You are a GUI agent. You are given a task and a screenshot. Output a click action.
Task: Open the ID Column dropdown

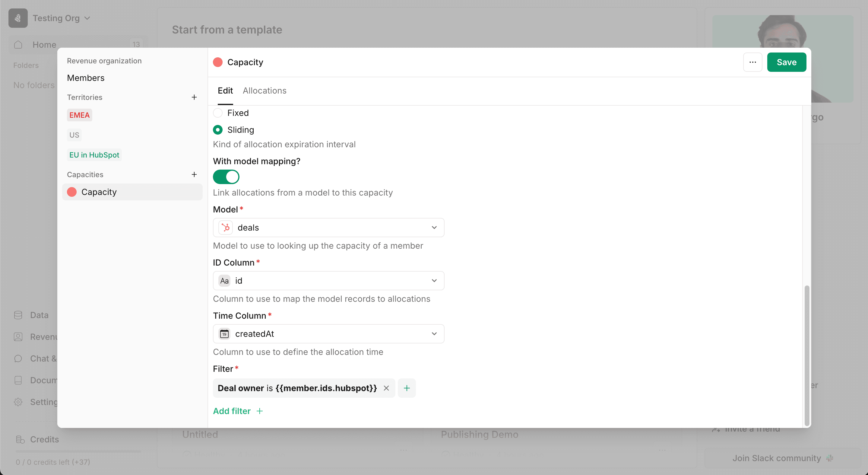coord(328,280)
